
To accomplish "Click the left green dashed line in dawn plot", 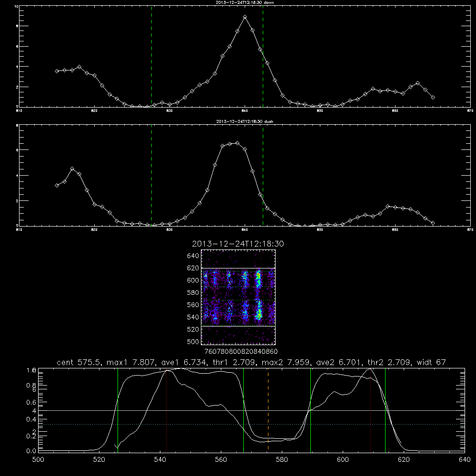I will [152, 57].
